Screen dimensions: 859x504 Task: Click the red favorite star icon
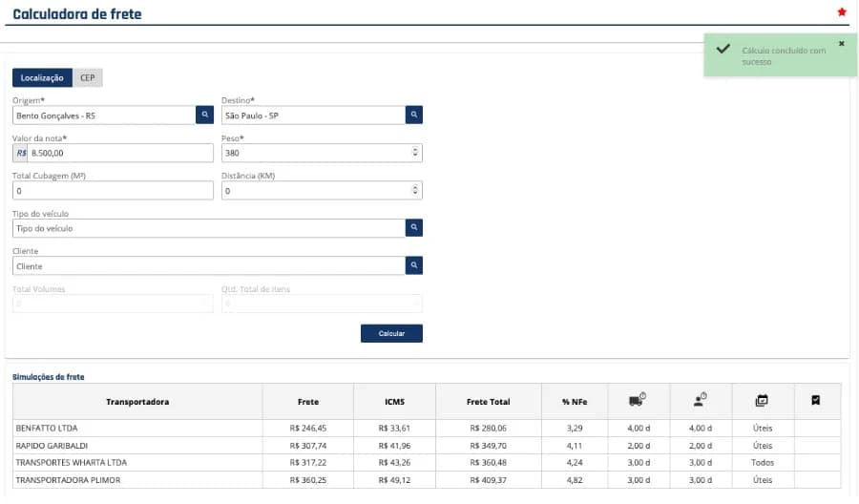841,12
